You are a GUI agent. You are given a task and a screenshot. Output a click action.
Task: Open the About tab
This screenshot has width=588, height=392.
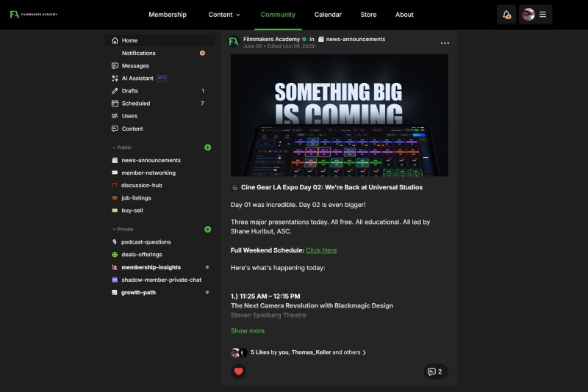pyautogui.click(x=404, y=15)
